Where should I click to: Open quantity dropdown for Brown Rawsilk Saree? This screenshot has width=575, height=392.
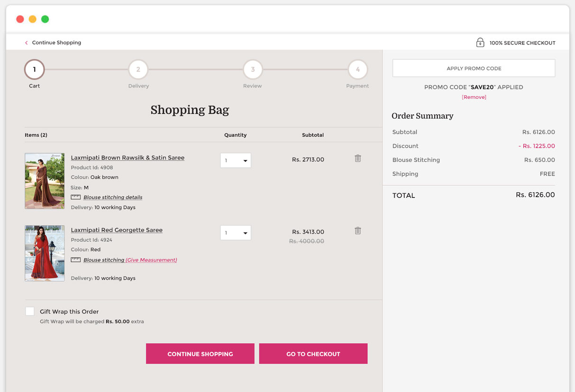pos(236,160)
